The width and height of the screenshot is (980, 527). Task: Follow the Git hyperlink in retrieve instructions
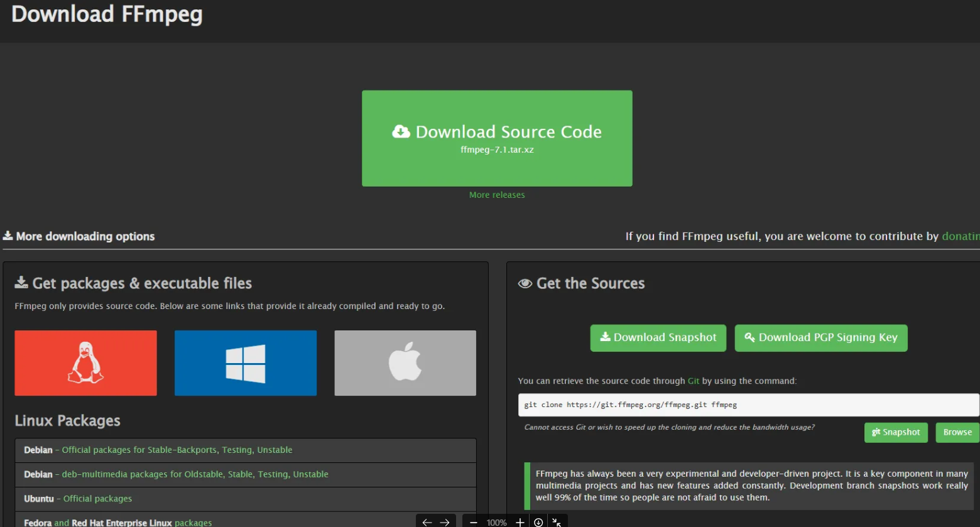coord(694,381)
